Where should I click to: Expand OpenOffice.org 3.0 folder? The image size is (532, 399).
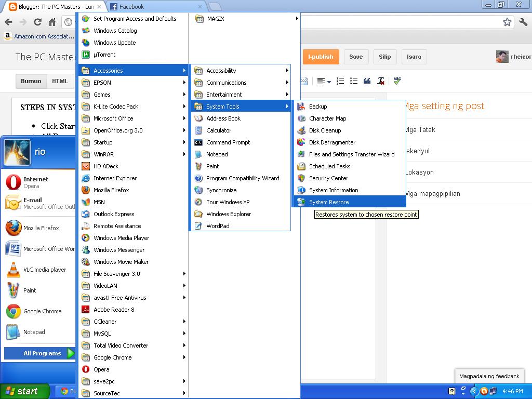pyautogui.click(x=134, y=130)
